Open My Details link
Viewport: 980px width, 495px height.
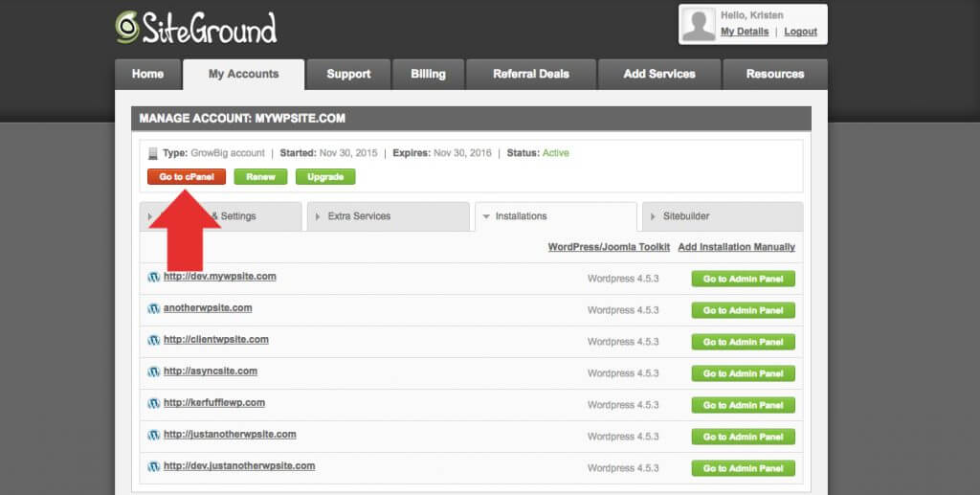point(745,32)
